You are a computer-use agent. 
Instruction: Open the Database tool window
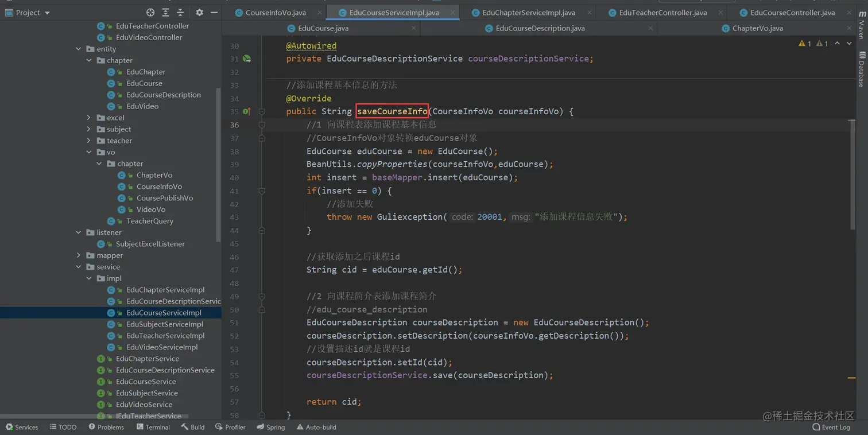pos(861,69)
